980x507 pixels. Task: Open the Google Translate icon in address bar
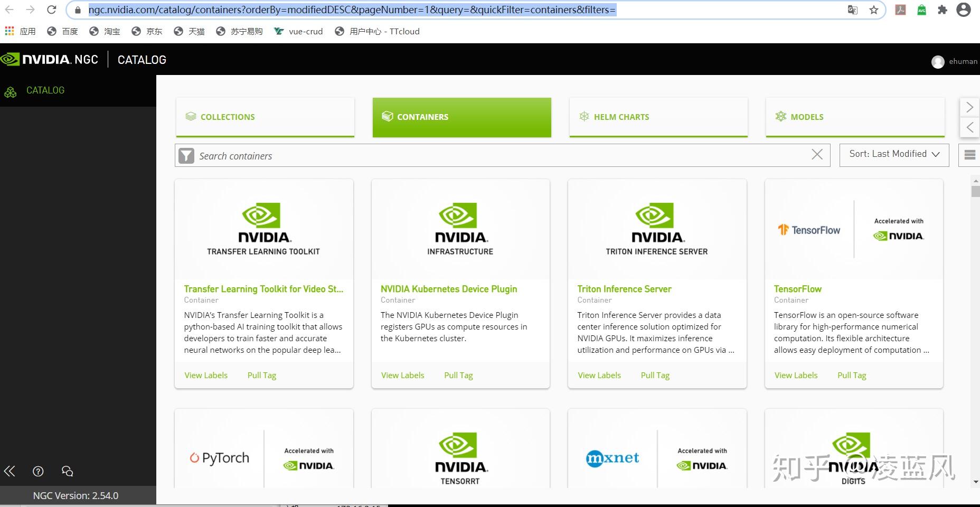click(x=852, y=10)
